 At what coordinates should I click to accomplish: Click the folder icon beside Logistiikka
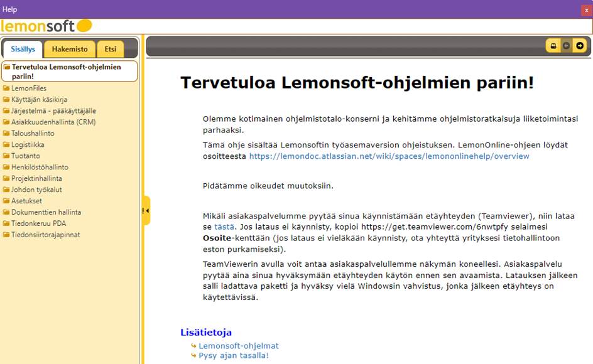click(x=6, y=145)
